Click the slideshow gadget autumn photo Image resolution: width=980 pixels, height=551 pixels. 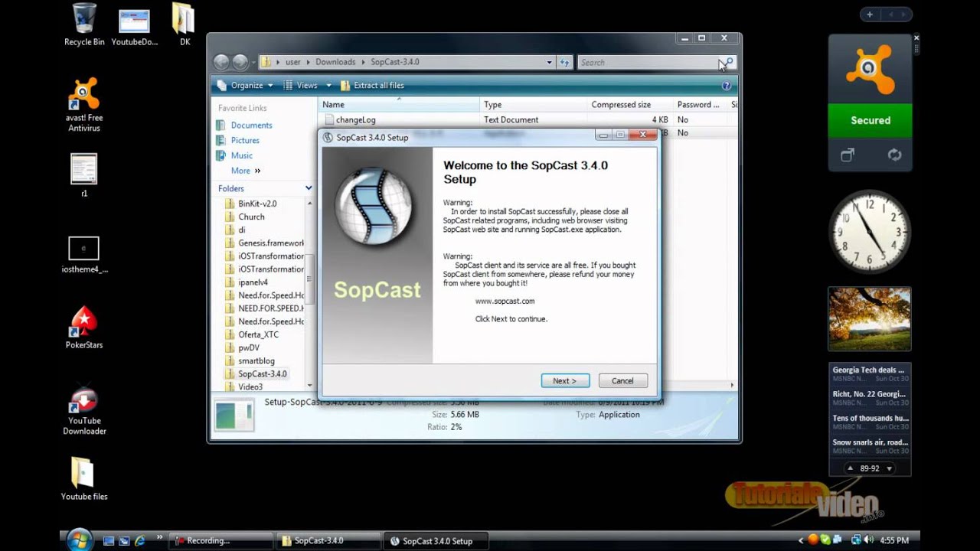click(870, 318)
